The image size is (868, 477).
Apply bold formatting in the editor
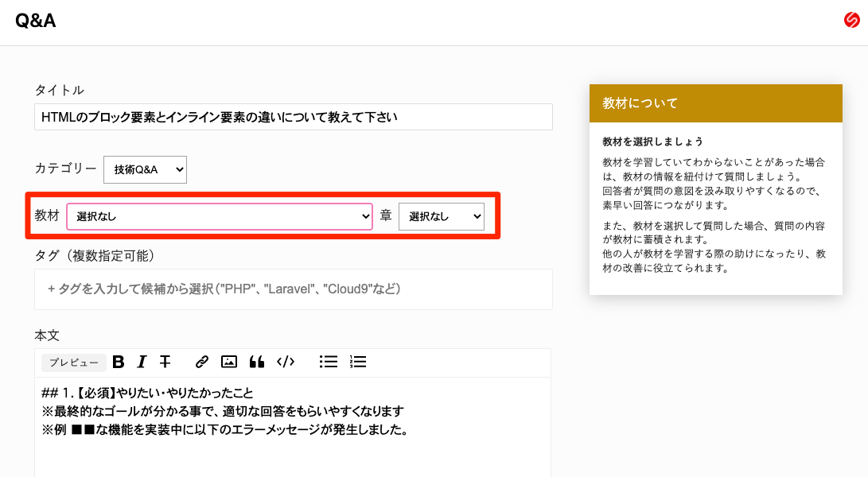click(x=118, y=362)
